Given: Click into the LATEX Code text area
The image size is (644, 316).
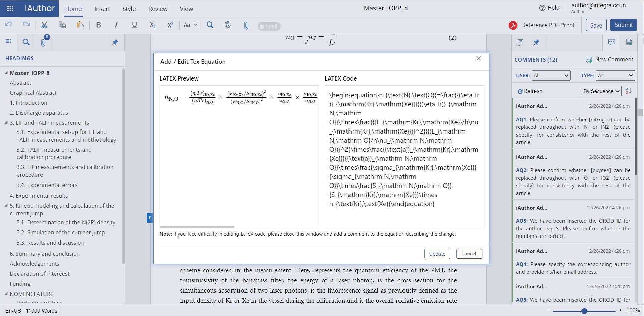Looking at the screenshot, I should (x=404, y=157).
